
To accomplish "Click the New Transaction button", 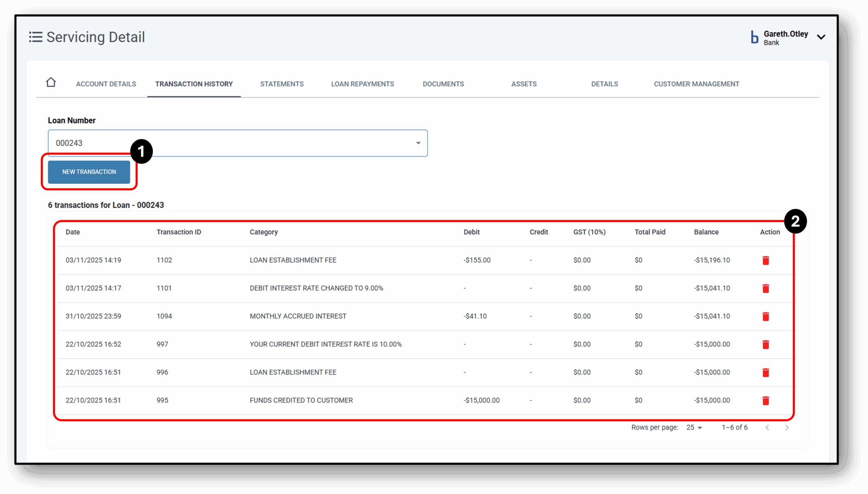I will 89,172.
